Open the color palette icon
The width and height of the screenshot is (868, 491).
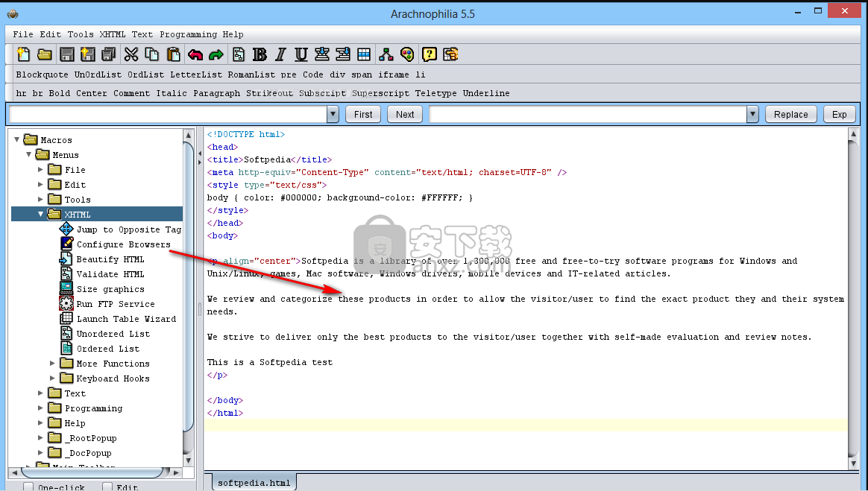tap(407, 54)
